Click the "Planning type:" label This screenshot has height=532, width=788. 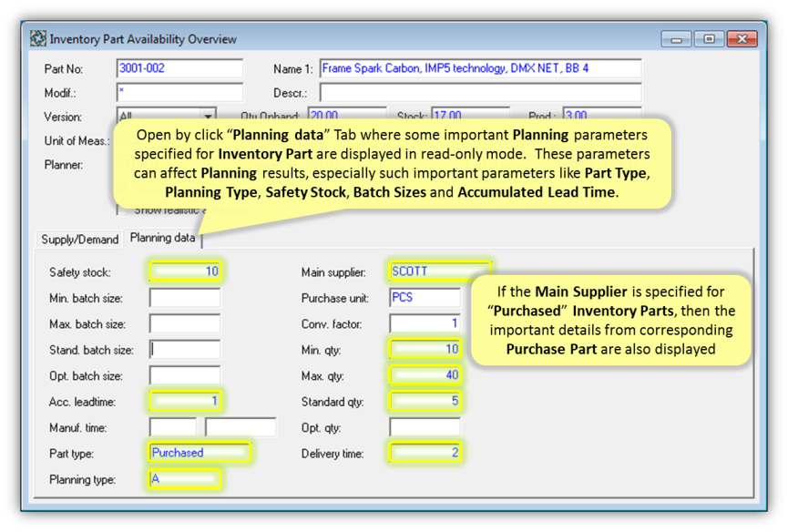click(x=82, y=480)
